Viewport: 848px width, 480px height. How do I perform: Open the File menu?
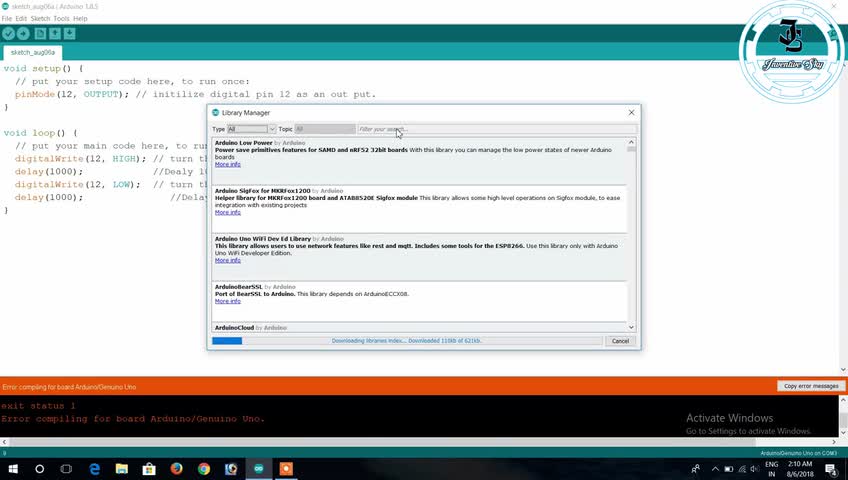[x=6, y=18]
